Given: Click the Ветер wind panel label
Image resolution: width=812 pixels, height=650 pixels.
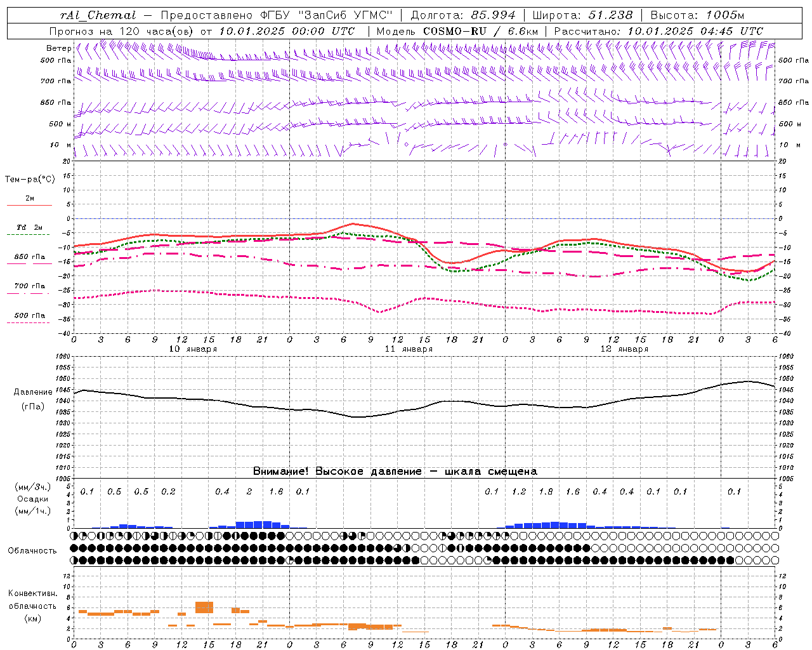Looking at the screenshot, I should point(59,48).
